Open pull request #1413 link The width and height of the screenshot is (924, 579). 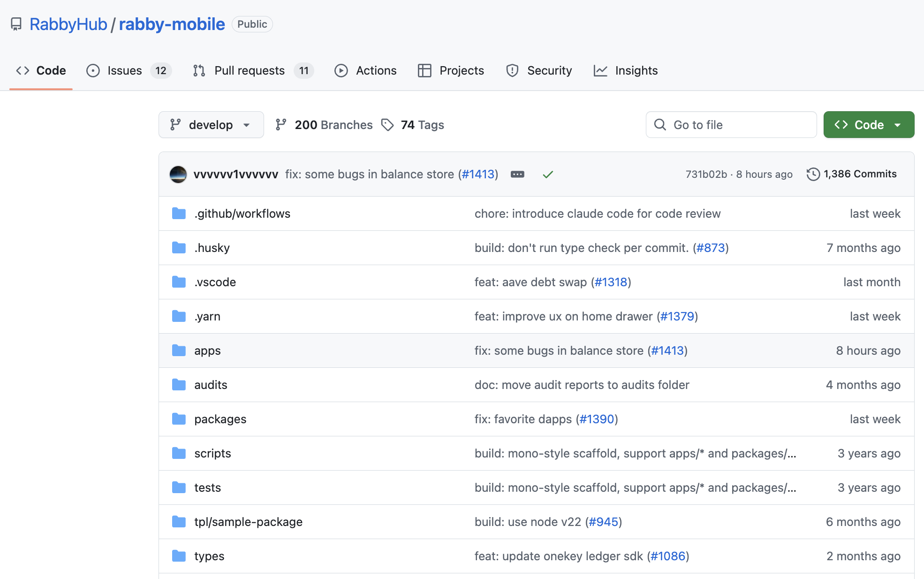478,174
